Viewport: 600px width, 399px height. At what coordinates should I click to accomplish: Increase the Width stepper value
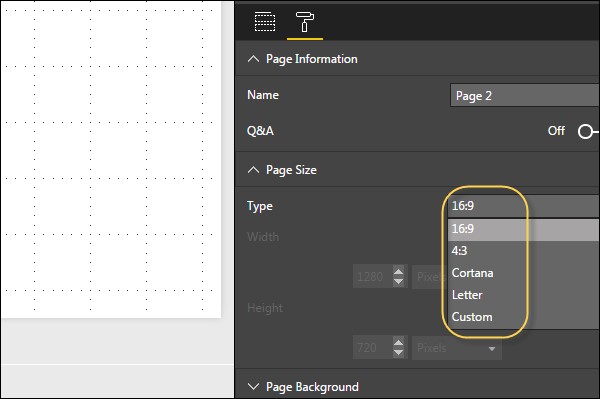(398, 272)
